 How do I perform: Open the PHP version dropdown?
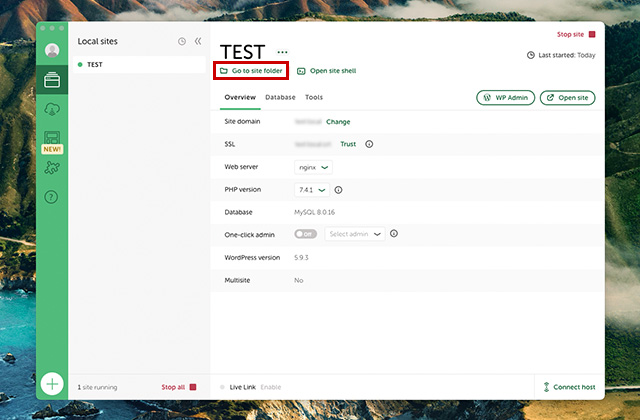[312, 190]
